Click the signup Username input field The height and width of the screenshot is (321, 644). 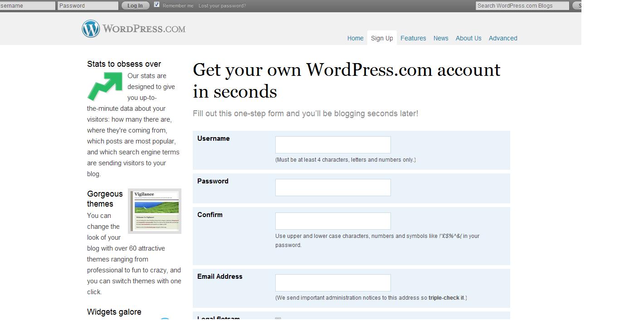point(333,145)
